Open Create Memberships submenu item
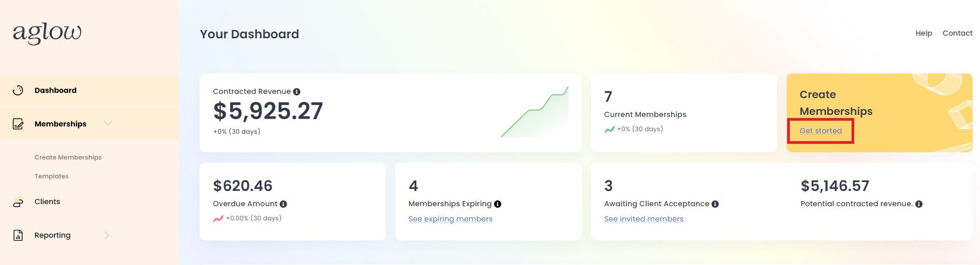 [x=68, y=157]
